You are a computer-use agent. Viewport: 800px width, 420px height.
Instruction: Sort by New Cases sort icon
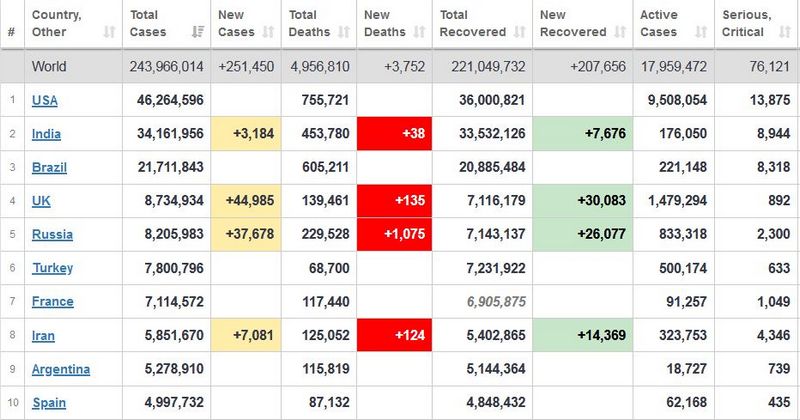(268, 32)
